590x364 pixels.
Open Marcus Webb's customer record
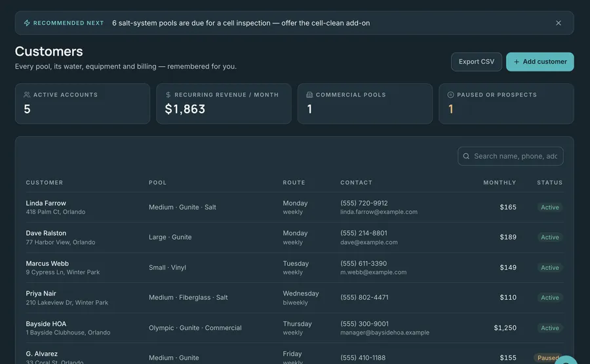(x=294, y=268)
